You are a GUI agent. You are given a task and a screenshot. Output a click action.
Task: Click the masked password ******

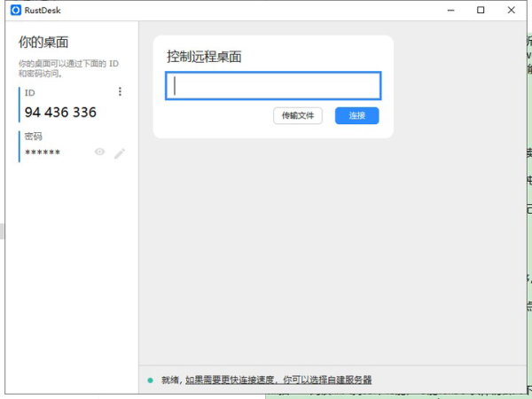click(x=43, y=153)
